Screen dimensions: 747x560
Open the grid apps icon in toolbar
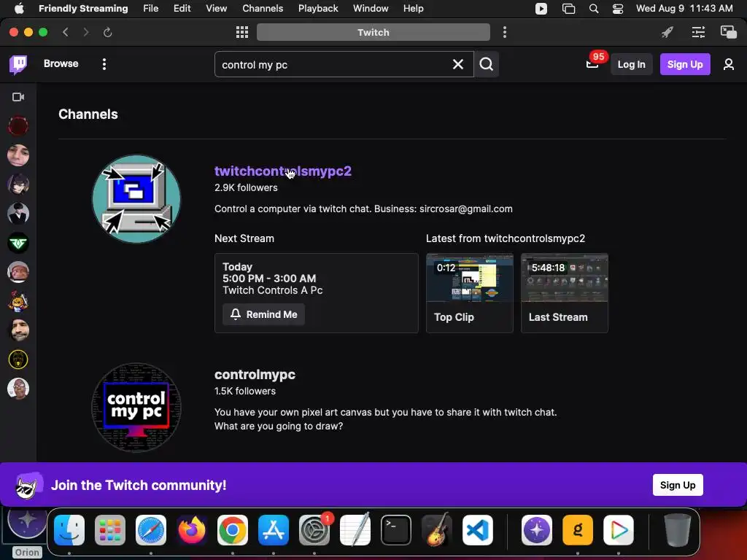click(x=242, y=32)
